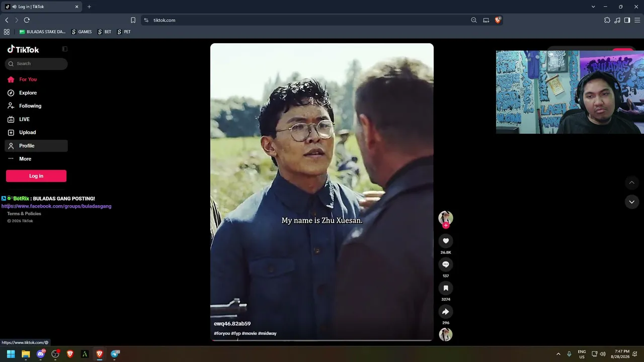Click the #movie hashtag
Viewport: 644px width, 362px height.
click(x=249, y=333)
